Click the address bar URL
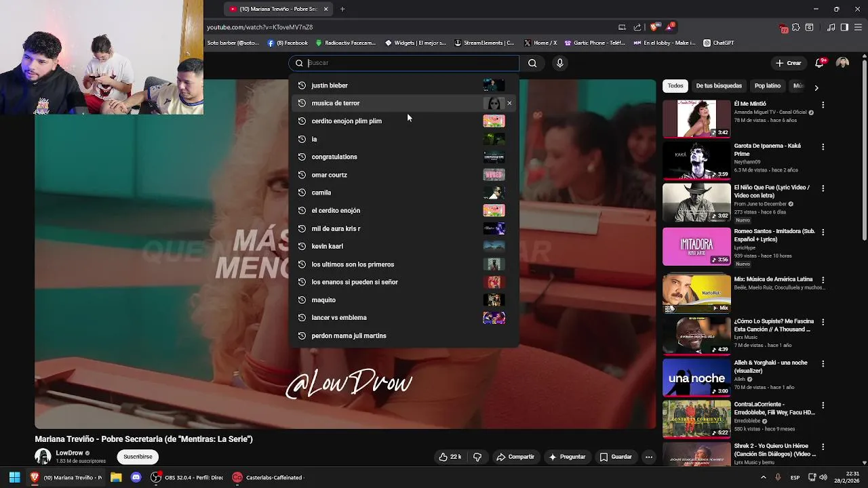The width and height of the screenshot is (868, 488). tap(260, 27)
